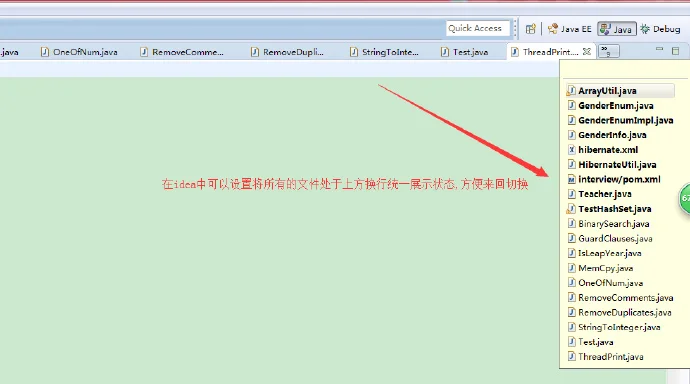Click the Java file icon beside ArrayUtil.java
690x384 pixels.
(571, 91)
